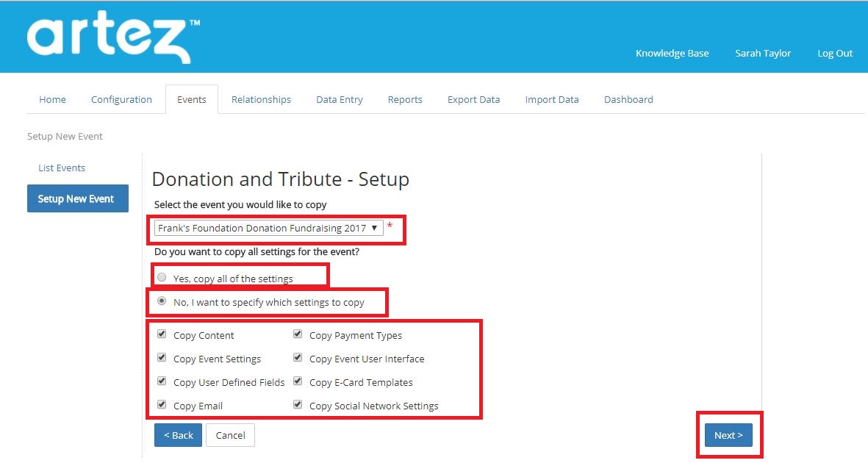This screenshot has width=868, height=463.
Task: Open the Reports tab
Action: pos(405,100)
